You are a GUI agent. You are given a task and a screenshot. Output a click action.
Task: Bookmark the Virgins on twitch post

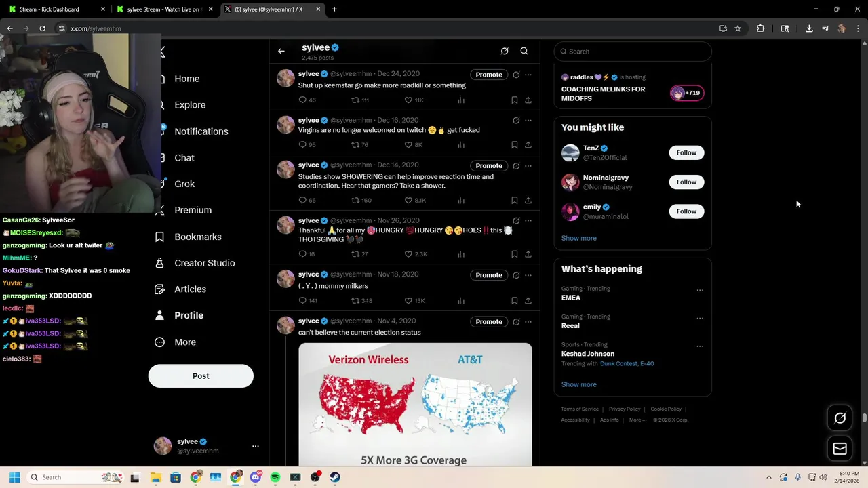(515, 144)
